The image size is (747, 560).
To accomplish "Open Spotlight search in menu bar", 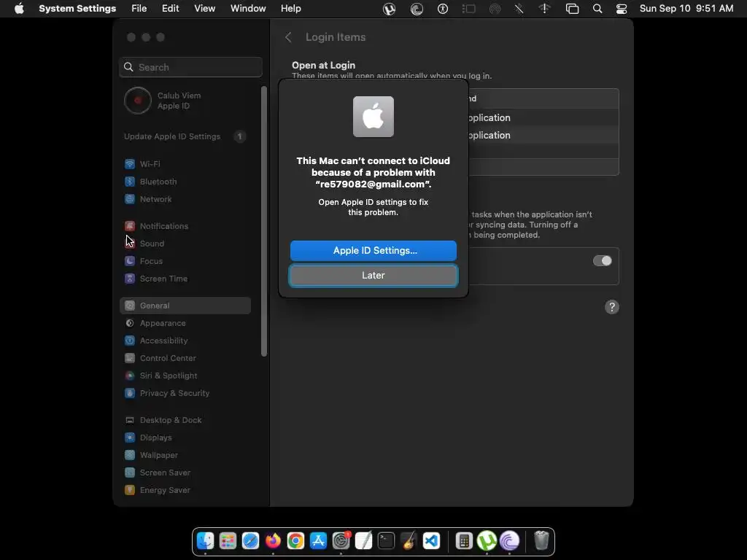I will (597, 9).
